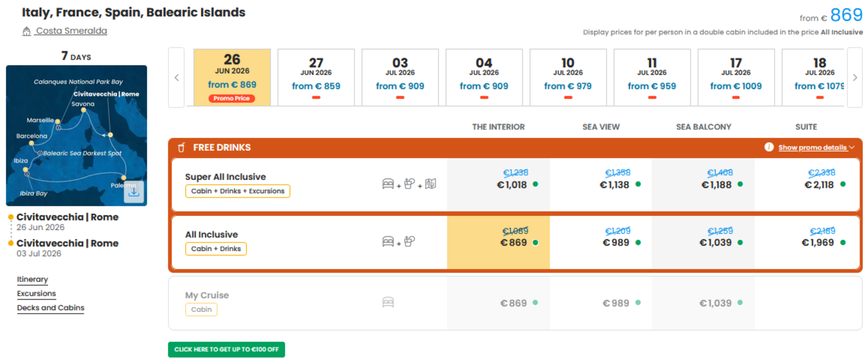Click the Cabin + Drinks tag

point(216,249)
